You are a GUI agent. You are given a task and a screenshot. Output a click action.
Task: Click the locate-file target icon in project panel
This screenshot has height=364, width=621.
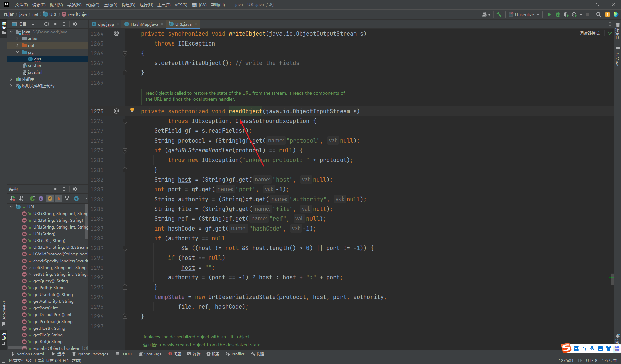(47, 24)
